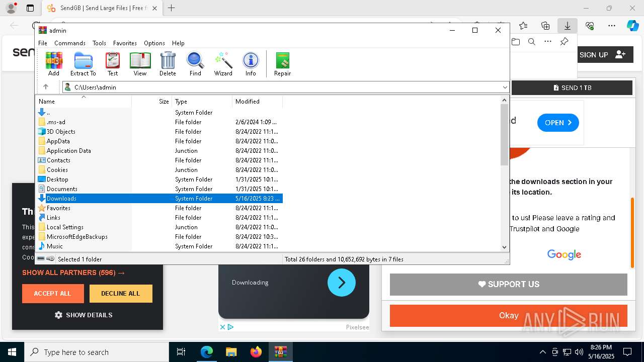Sort by Size column header
Image resolution: width=644 pixels, height=362 pixels.
(x=152, y=102)
